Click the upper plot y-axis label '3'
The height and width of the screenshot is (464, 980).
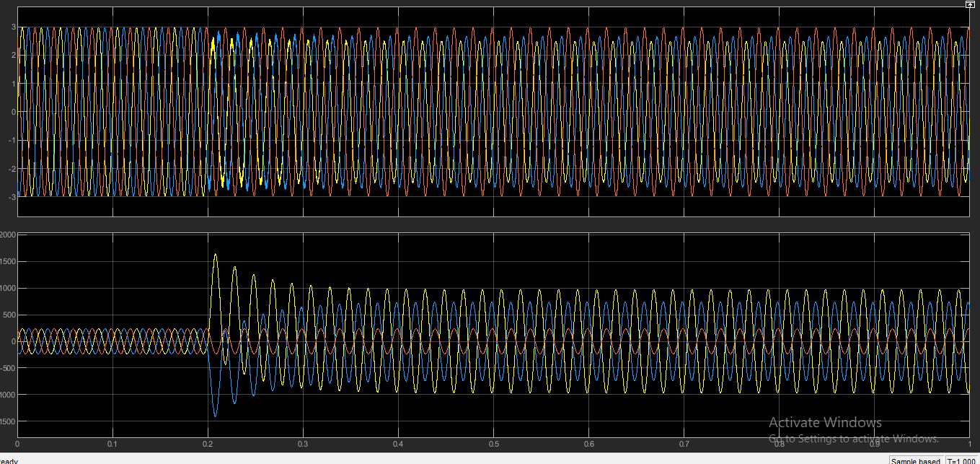[13, 27]
